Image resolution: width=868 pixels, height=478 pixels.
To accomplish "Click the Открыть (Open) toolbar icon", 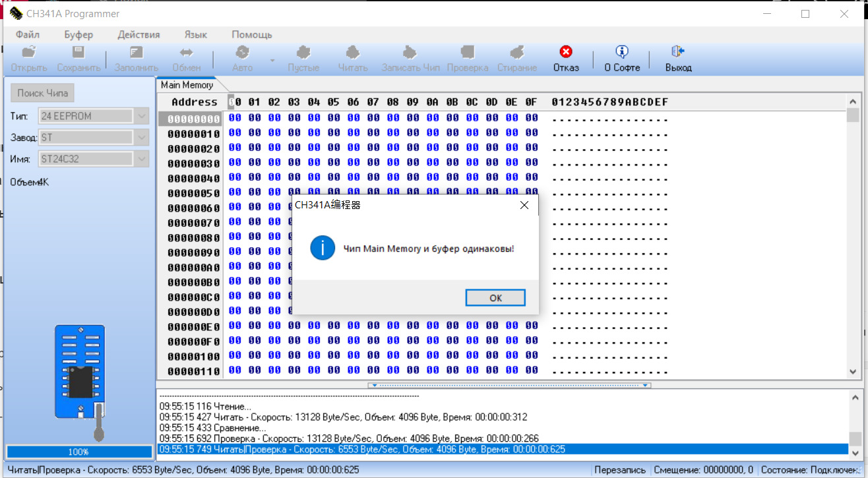I will click(28, 52).
